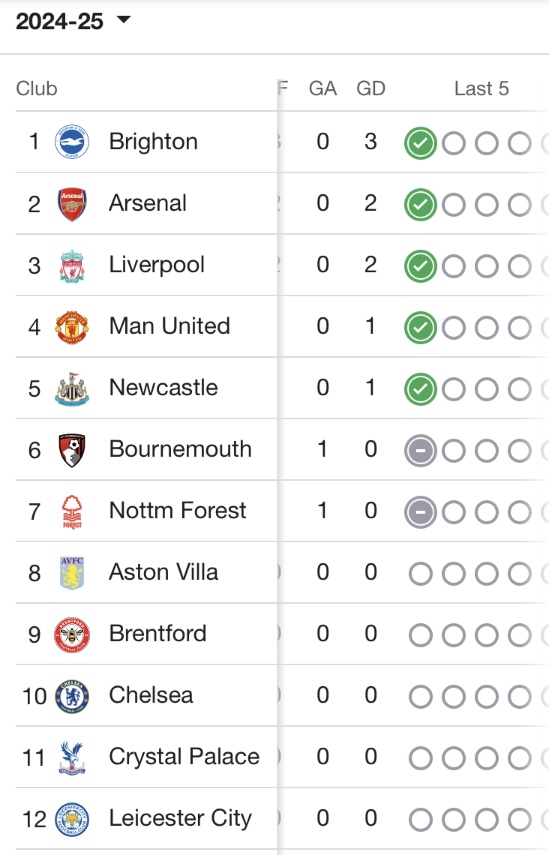
Task: Click the Arsenal club crest
Action: click(x=72, y=204)
